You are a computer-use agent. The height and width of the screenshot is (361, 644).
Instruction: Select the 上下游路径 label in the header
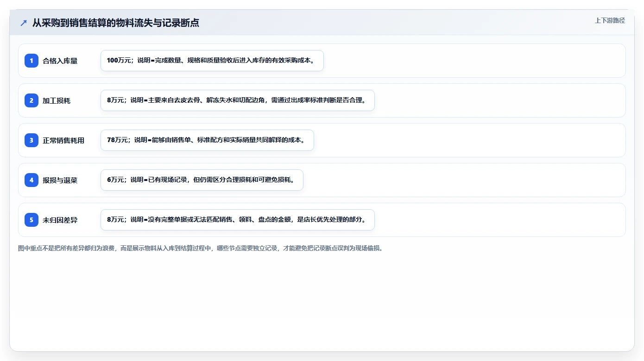pos(610,20)
